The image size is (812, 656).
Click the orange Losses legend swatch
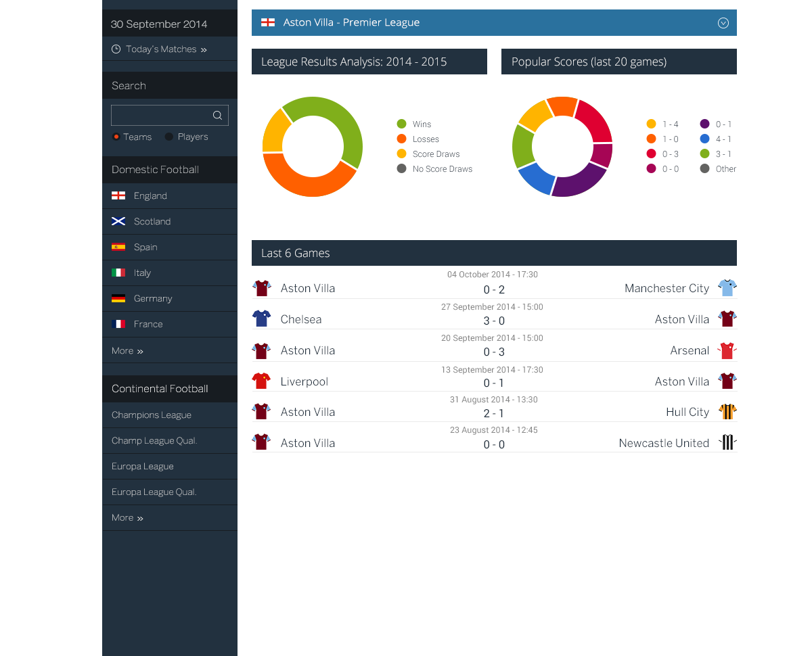[x=402, y=139]
